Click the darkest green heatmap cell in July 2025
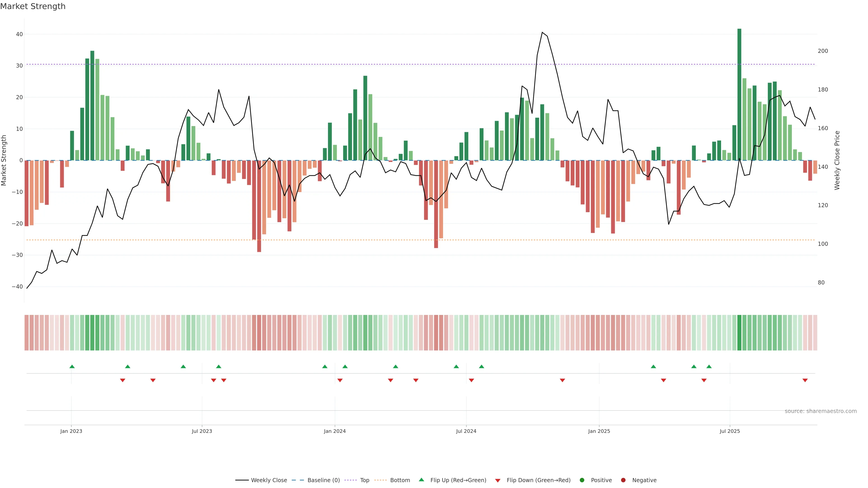 [x=739, y=333]
